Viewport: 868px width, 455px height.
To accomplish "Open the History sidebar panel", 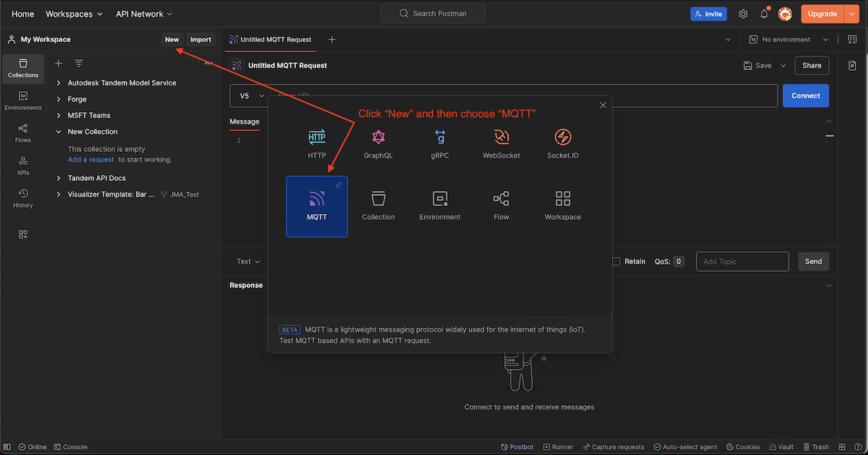I will pyautogui.click(x=22, y=195).
